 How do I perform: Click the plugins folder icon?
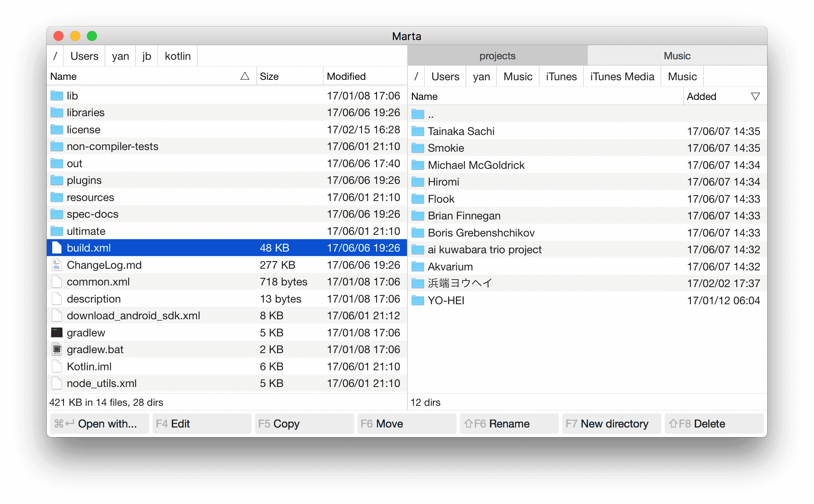(x=57, y=180)
